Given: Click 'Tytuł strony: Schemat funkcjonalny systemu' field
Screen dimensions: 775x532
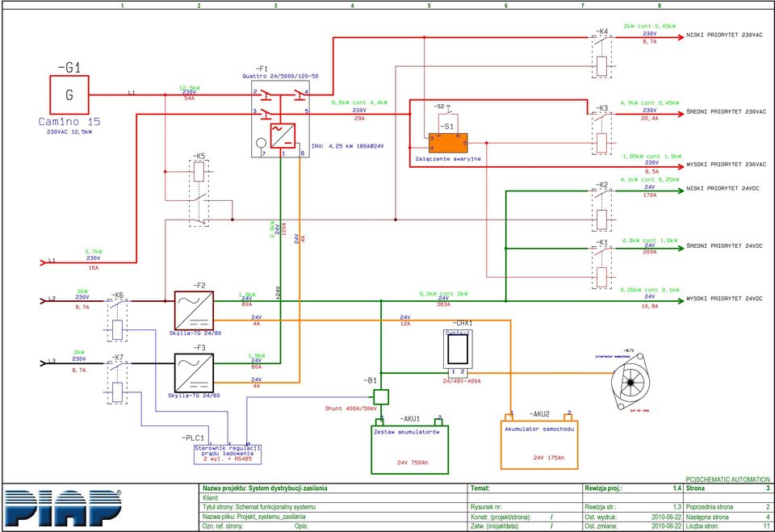Looking at the screenshot, I should (x=334, y=507).
